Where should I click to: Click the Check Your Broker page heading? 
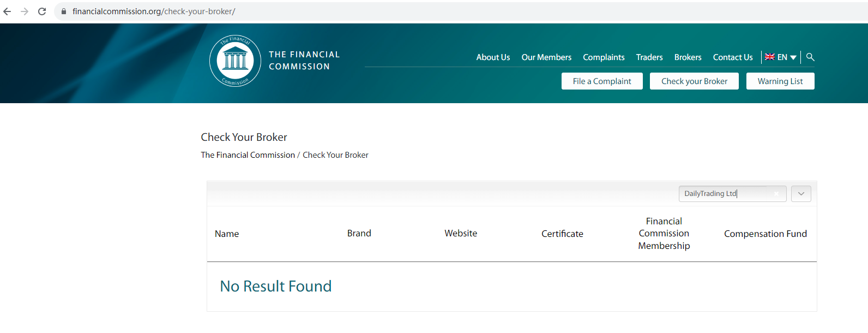pyautogui.click(x=244, y=137)
